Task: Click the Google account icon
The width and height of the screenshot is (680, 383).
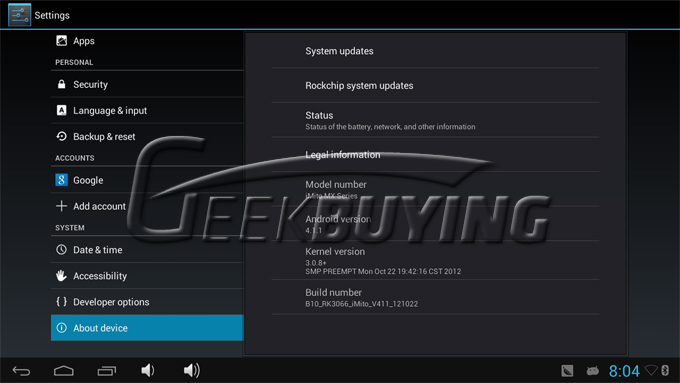Action: coord(62,180)
